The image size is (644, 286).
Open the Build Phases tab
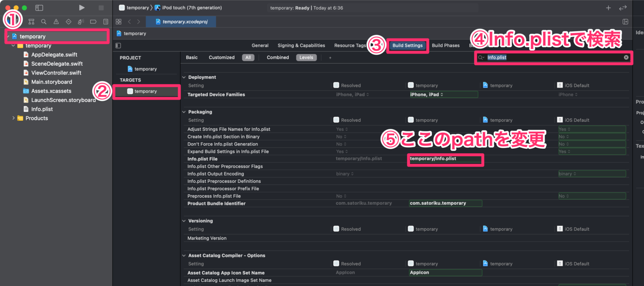[x=446, y=45]
